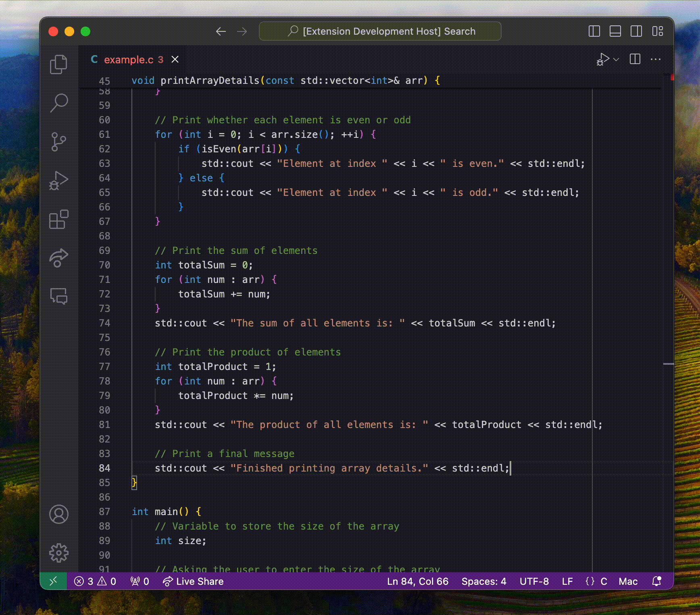Open the Manage gear menu
The width and height of the screenshot is (700, 615).
tap(59, 553)
